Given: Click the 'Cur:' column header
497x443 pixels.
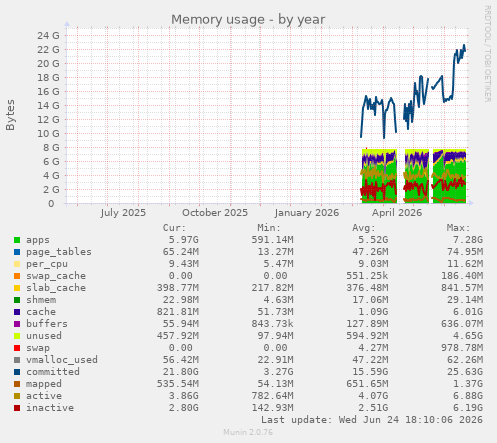Looking at the screenshot, I should pos(174,228).
